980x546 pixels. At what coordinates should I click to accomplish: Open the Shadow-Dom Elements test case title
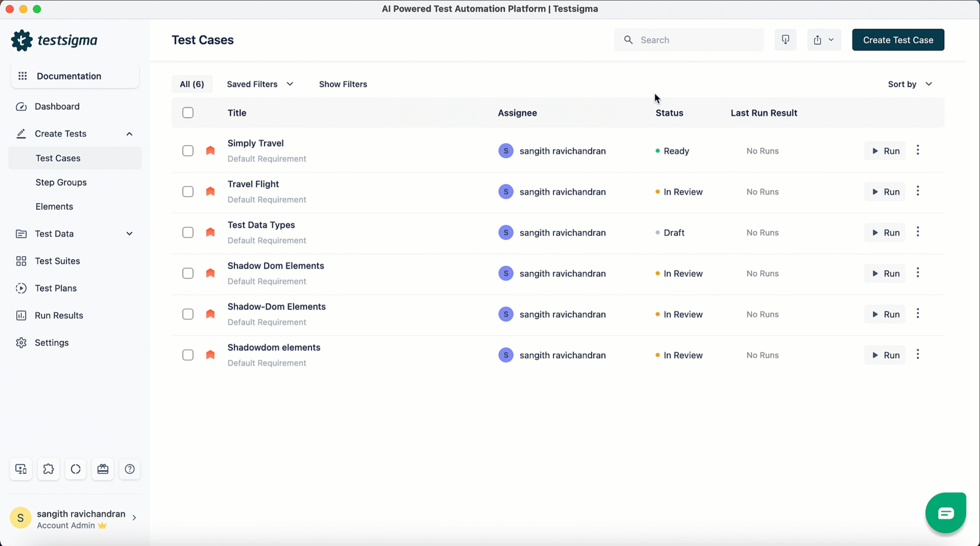277,306
